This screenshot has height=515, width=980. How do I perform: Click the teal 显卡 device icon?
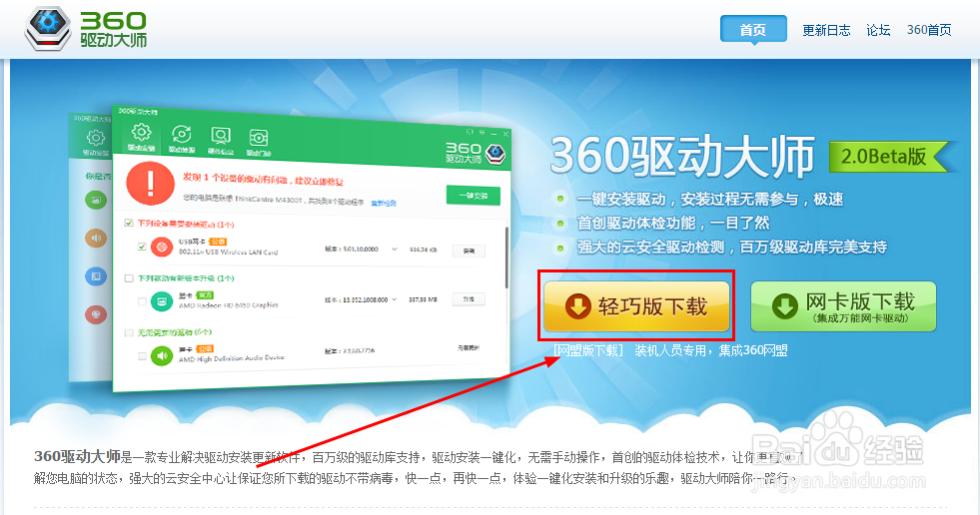click(x=162, y=301)
